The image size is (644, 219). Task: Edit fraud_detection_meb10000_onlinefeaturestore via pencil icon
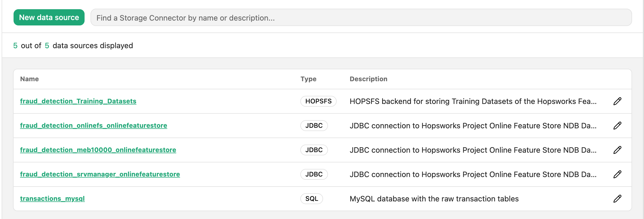pos(617,150)
